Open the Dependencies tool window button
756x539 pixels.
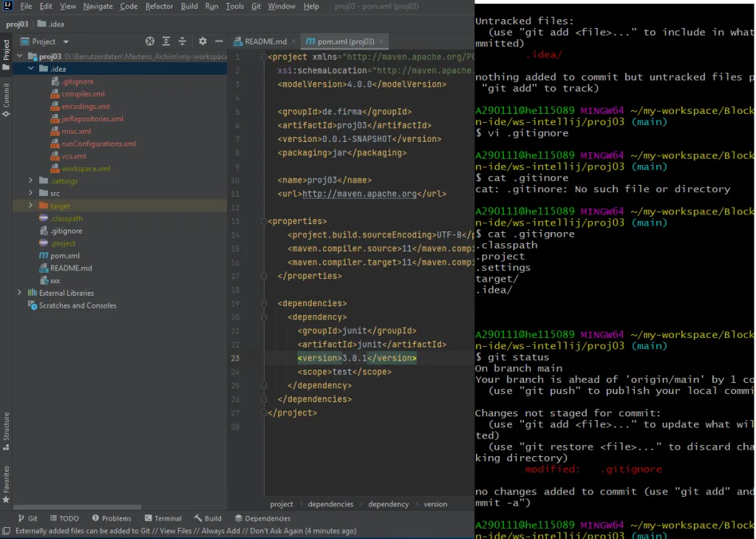click(x=262, y=518)
